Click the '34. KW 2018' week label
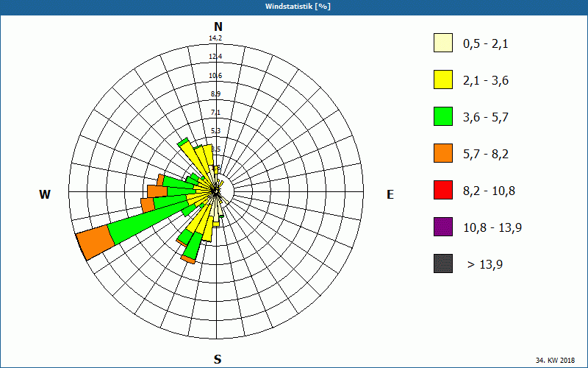 pos(555,361)
